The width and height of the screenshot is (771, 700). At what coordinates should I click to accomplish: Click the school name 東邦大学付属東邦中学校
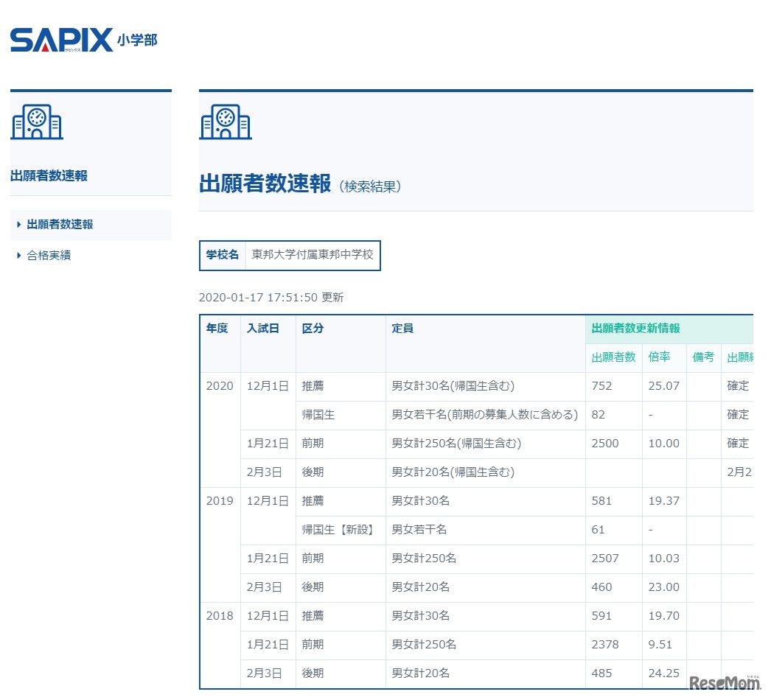click(x=312, y=256)
